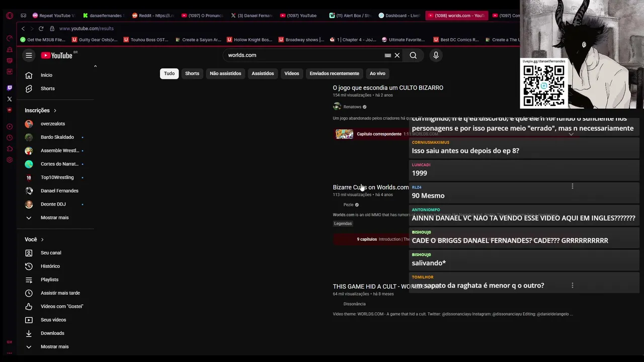Expand Mostrar mais under Inscrições
This screenshot has height=362, width=644.
pos(55,218)
